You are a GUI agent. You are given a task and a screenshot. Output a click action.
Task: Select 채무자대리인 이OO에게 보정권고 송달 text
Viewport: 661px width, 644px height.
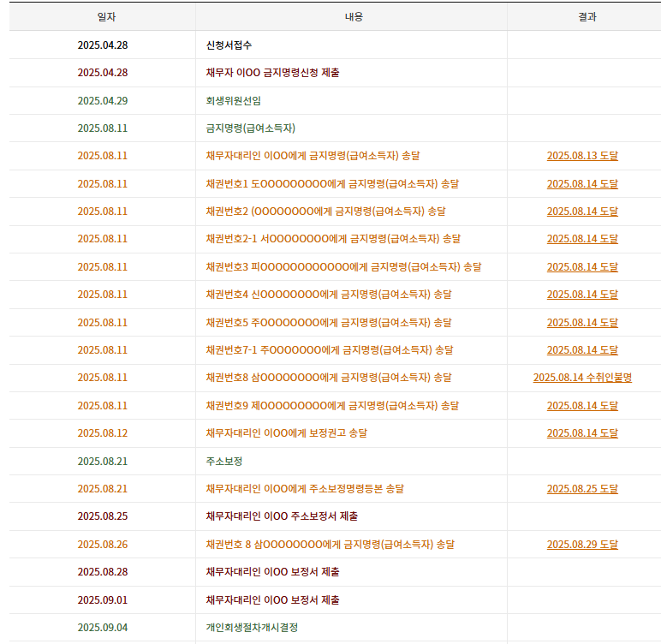point(287,433)
